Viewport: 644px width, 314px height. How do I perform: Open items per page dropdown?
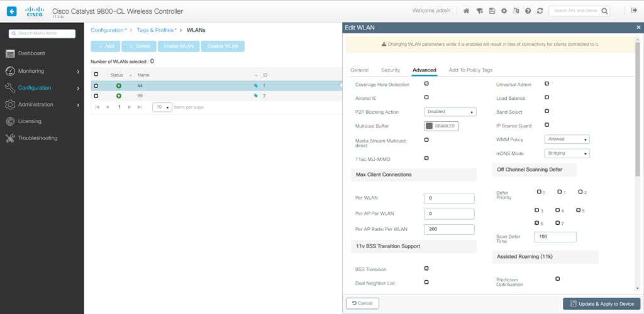coord(162,107)
